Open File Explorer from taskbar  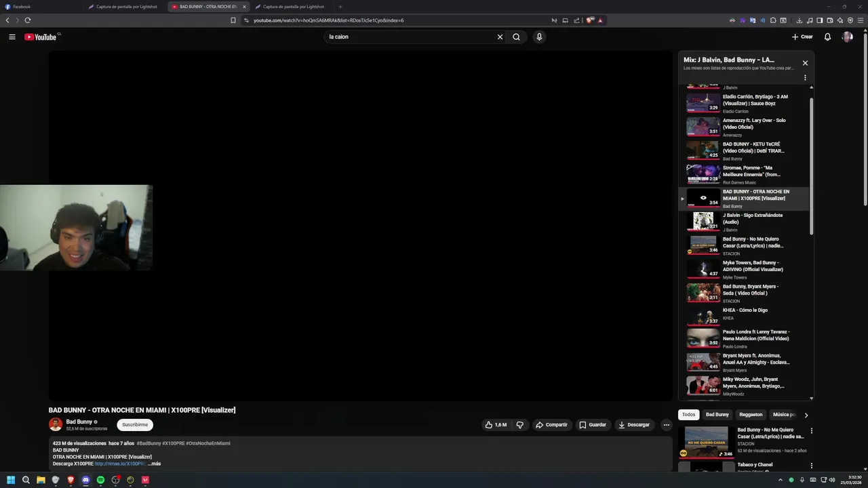pyautogui.click(x=41, y=480)
